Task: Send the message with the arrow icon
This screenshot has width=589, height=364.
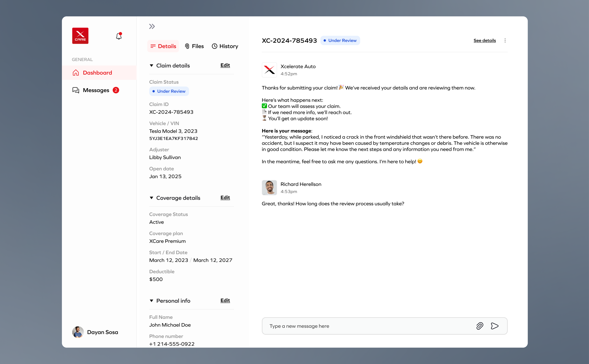Action: pyautogui.click(x=494, y=326)
